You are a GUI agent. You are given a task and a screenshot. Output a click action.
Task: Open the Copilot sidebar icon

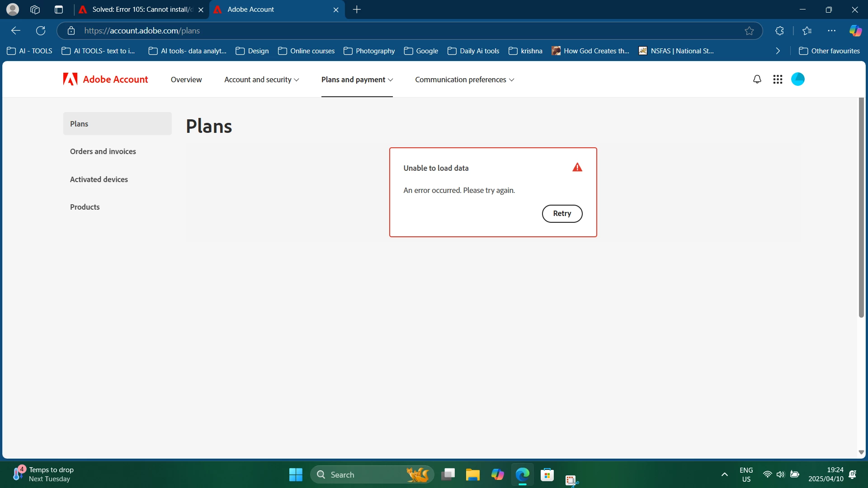tap(855, 31)
